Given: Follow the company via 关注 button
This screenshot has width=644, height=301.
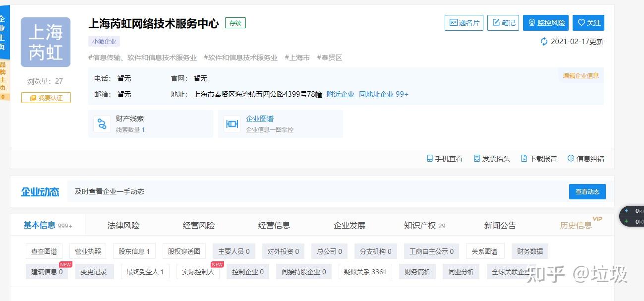Looking at the screenshot, I should coord(588,23).
